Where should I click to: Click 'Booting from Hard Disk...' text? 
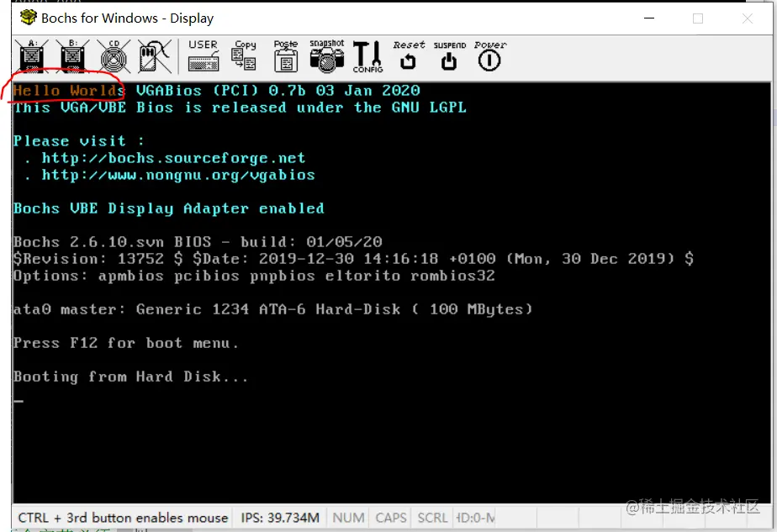point(131,377)
